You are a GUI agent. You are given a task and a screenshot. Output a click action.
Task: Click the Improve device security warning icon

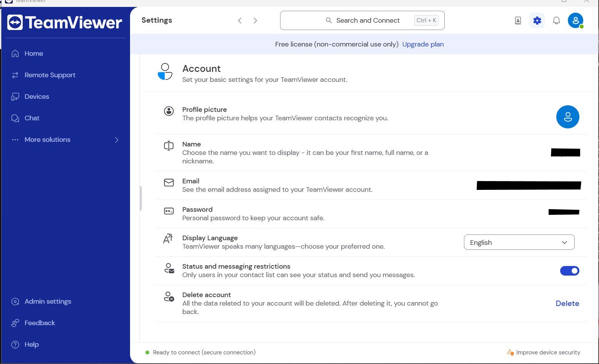(x=510, y=352)
